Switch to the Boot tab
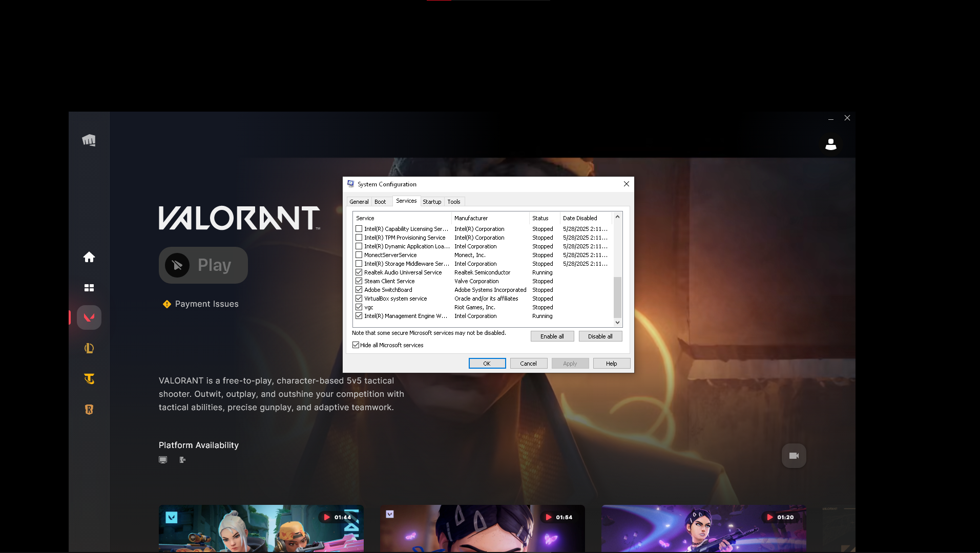Screen dimensions: 980x553 click(380, 202)
